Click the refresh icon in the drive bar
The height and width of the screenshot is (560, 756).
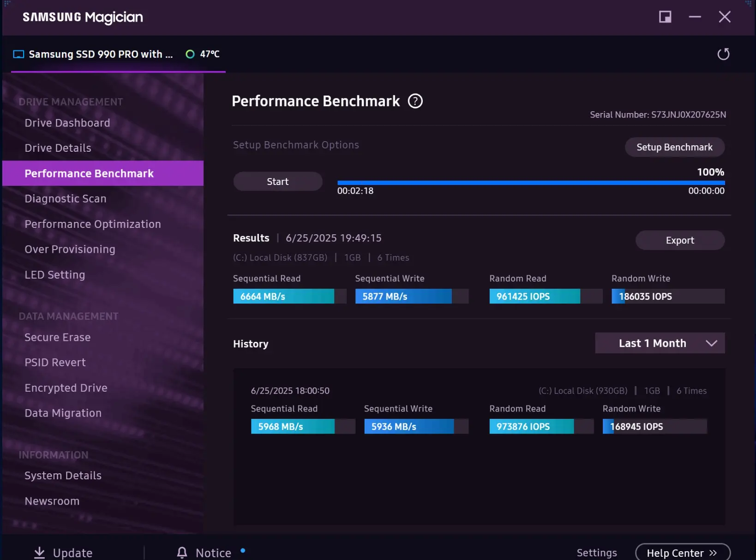723,54
